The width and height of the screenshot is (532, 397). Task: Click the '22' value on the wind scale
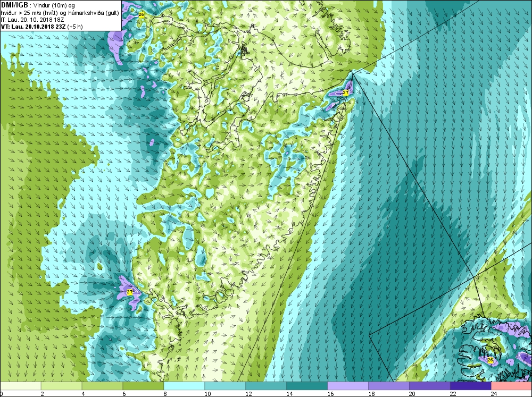453,394
